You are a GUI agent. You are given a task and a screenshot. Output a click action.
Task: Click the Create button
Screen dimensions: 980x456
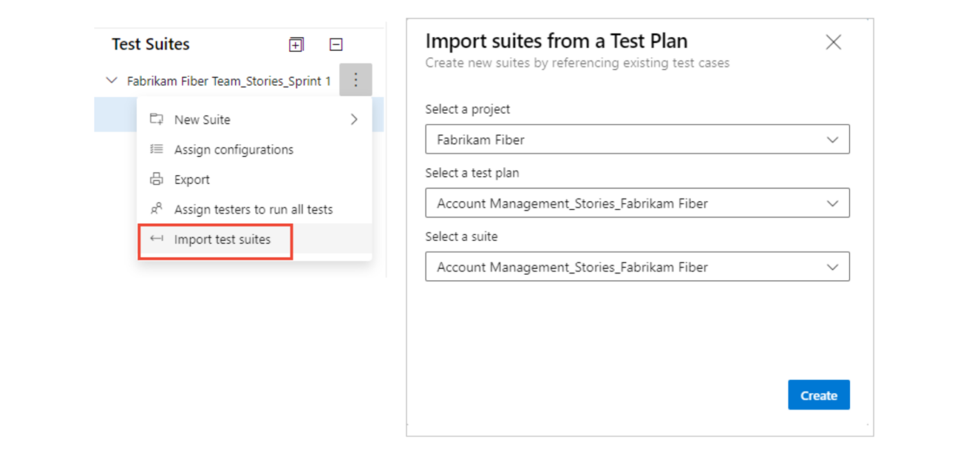coord(819,395)
